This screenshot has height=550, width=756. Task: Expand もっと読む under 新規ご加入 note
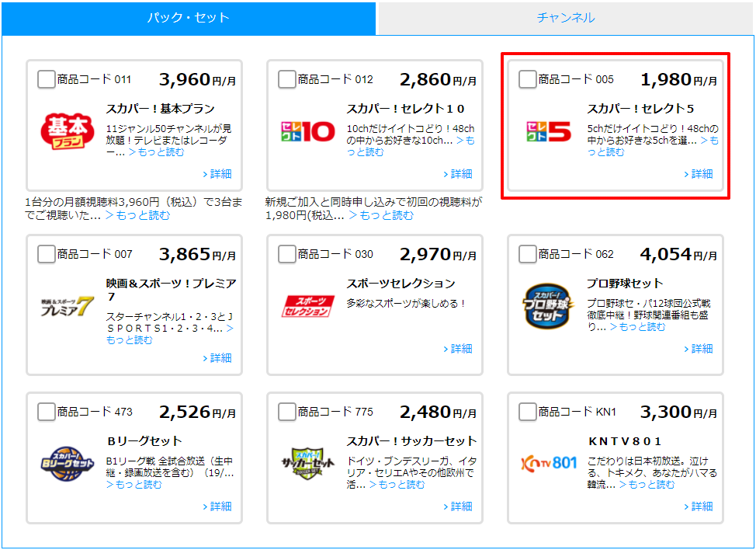pyautogui.click(x=381, y=215)
